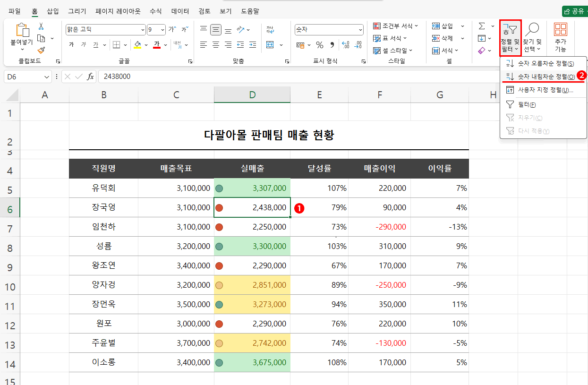The height and width of the screenshot is (385, 588).
Task: Toggle underline 가 formatting
Action: click(96, 45)
